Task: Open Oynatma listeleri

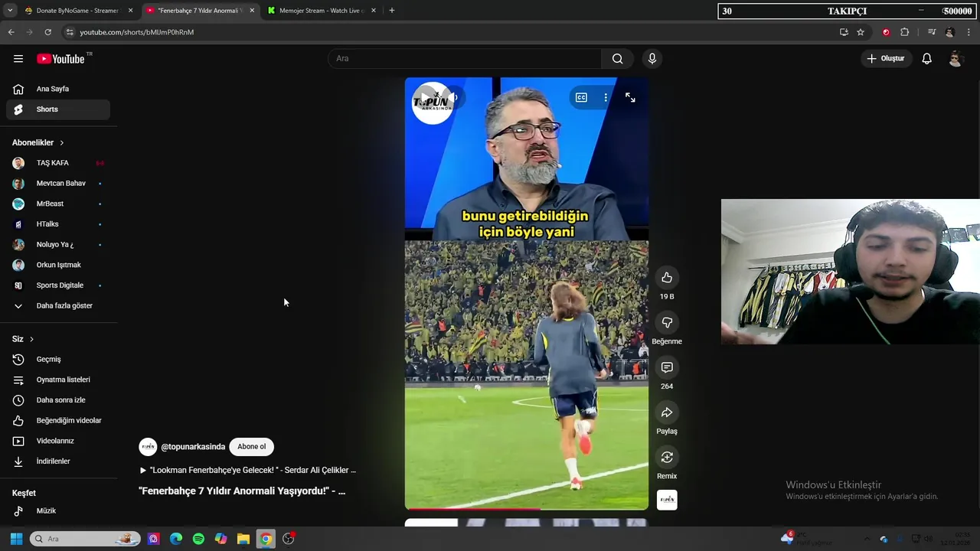Action: tap(58, 380)
